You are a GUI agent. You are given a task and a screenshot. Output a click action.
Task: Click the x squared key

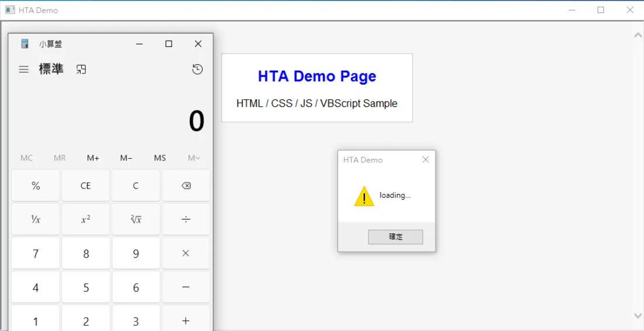click(85, 219)
